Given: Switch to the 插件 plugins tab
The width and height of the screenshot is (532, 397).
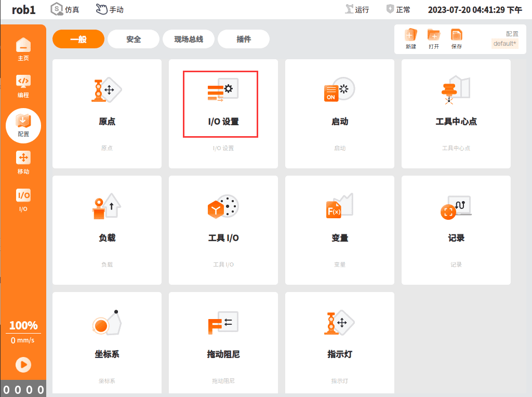Looking at the screenshot, I should point(244,39).
